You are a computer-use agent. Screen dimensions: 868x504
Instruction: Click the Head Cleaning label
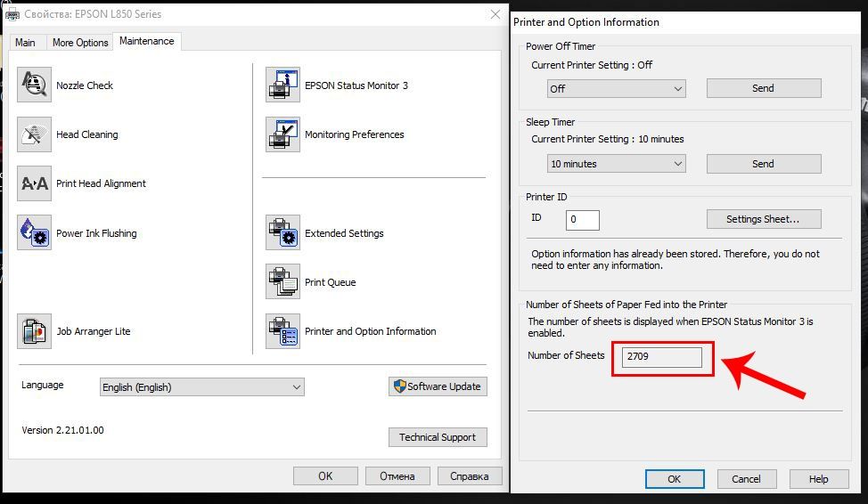click(87, 134)
